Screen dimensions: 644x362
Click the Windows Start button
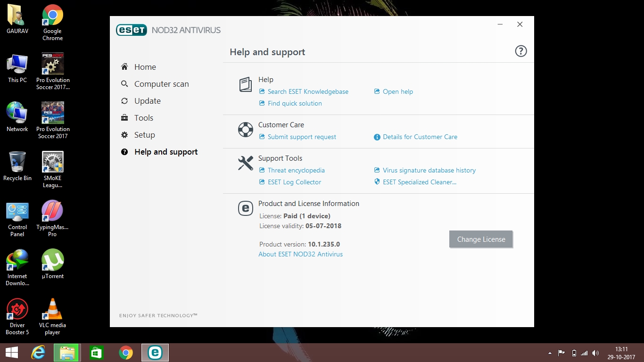[12, 353]
